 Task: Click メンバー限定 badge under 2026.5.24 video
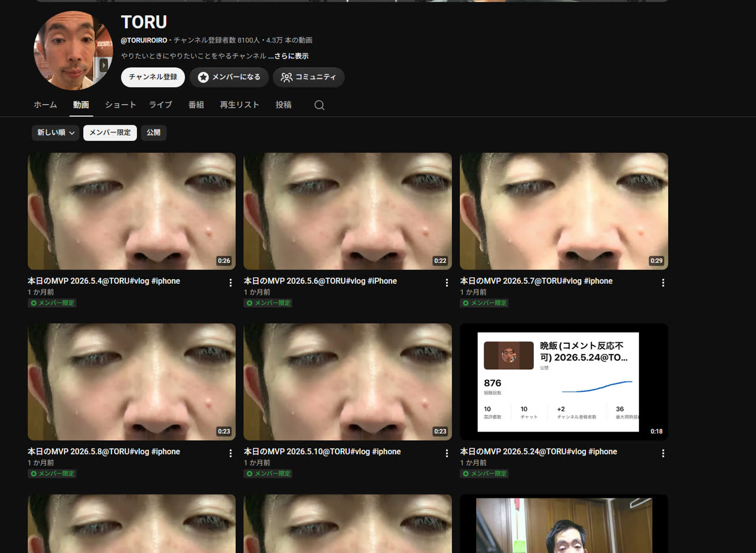tap(484, 474)
